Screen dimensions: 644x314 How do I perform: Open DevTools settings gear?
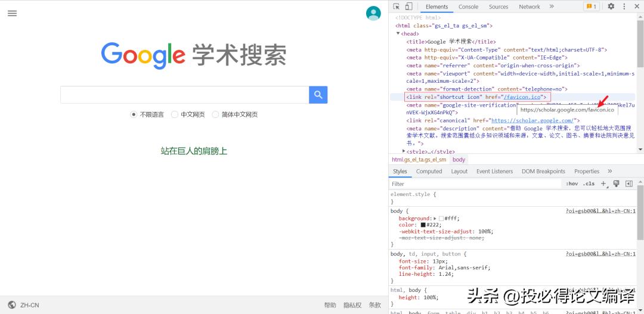pyautogui.click(x=611, y=7)
